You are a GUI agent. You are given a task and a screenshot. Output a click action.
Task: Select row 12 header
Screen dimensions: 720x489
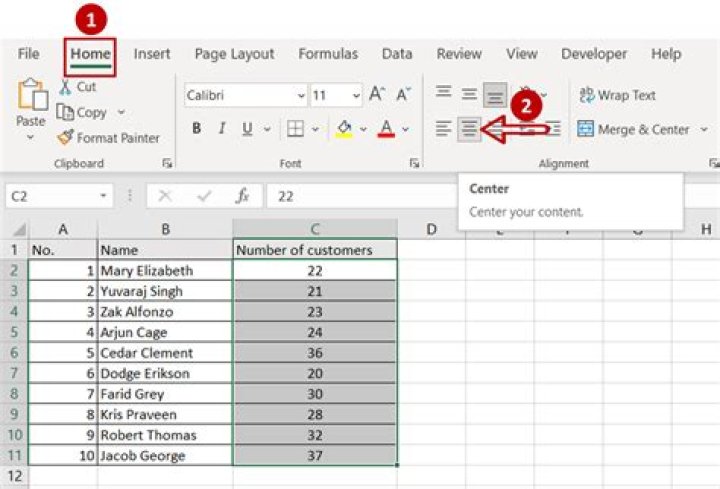click(15, 476)
